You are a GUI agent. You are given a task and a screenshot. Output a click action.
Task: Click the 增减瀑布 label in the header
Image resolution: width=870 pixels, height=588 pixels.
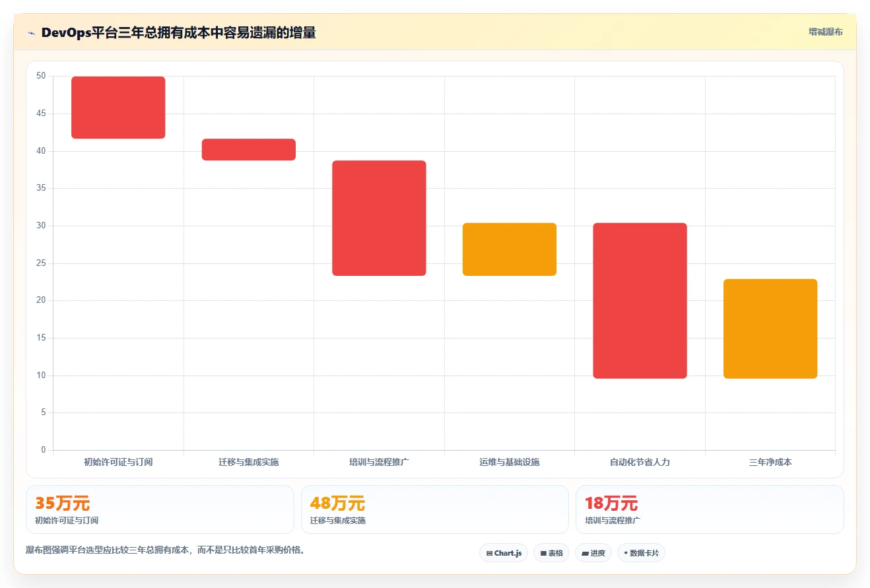coord(825,32)
